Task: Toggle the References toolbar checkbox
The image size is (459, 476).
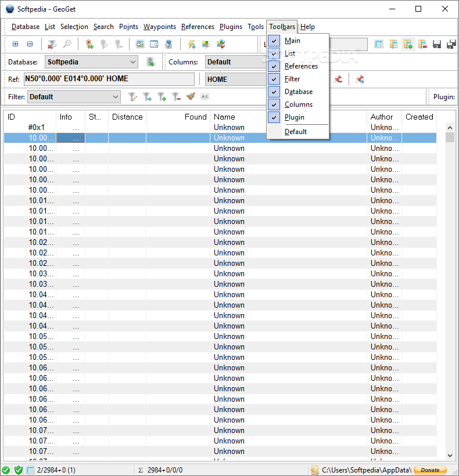Action: [274, 66]
